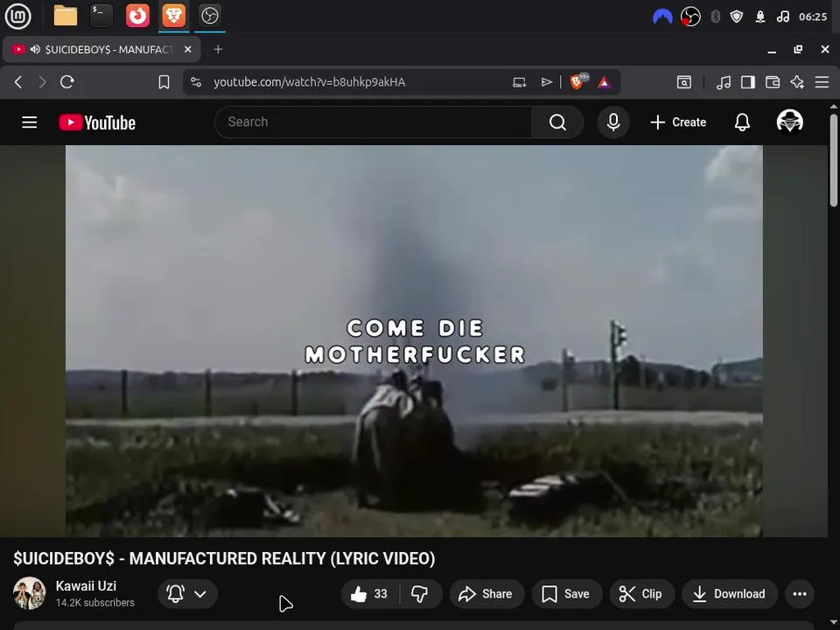Open more actions three dots menu
This screenshot has height=630, width=840.
coord(800,593)
